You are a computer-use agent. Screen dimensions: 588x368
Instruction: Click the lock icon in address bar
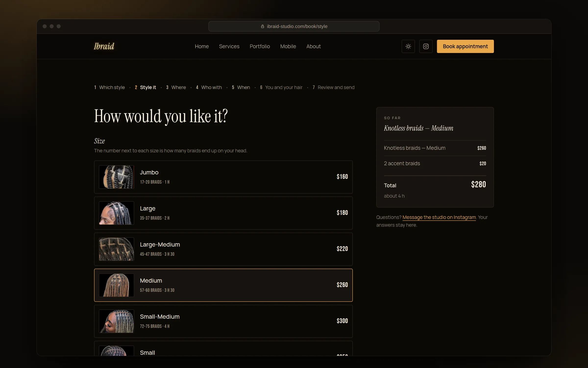tap(262, 26)
